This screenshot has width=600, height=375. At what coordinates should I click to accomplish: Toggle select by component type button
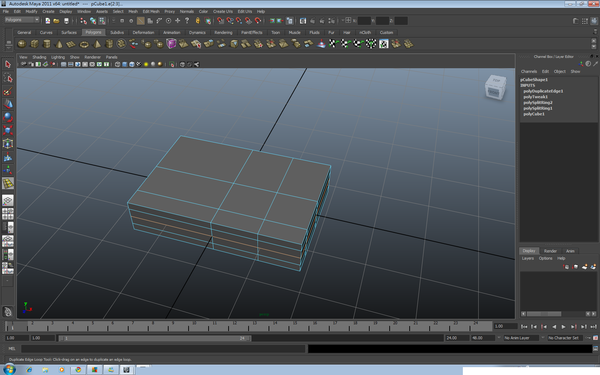(x=102, y=21)
